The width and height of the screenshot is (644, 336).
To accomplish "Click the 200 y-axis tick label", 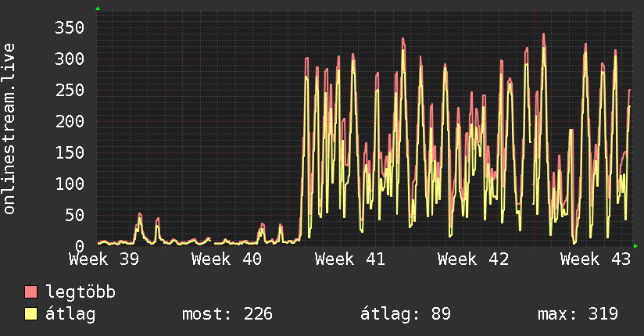I will pos(70,122).
